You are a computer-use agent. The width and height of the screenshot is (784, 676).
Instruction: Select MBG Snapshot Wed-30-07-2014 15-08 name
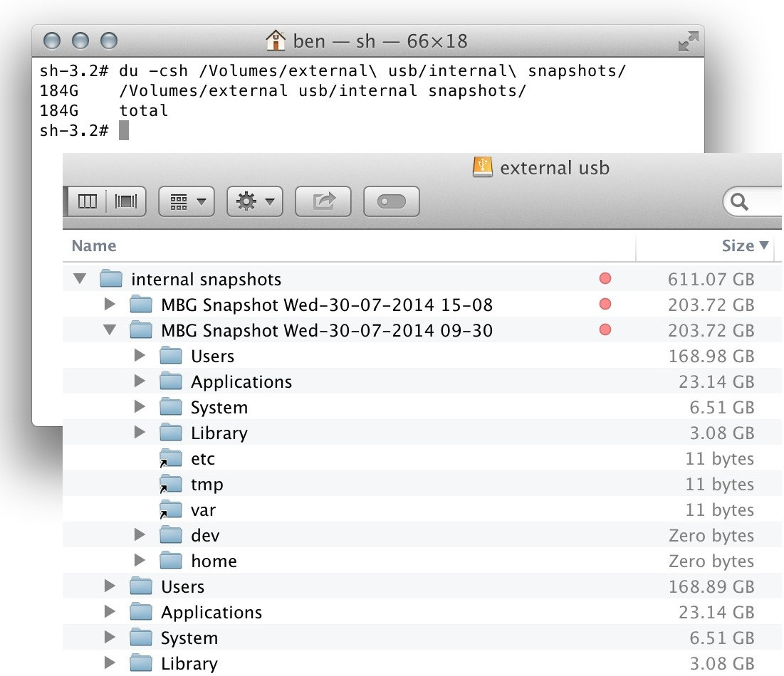327,305
